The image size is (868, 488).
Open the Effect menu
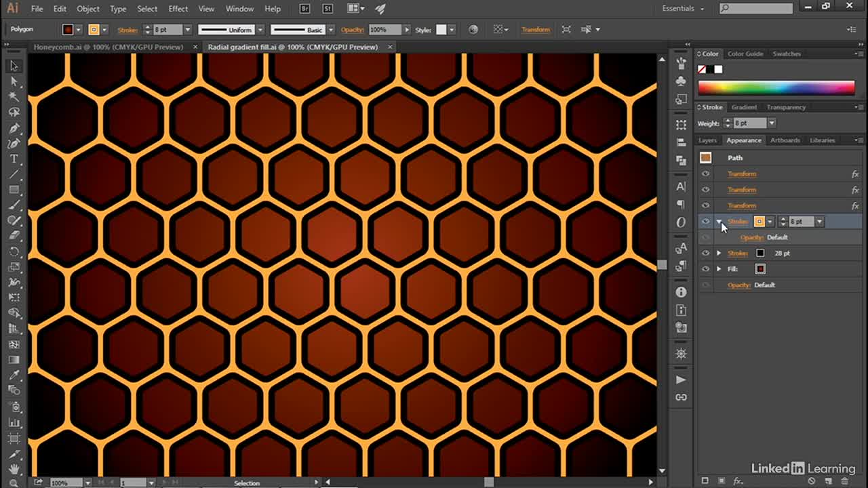[178, 9]
